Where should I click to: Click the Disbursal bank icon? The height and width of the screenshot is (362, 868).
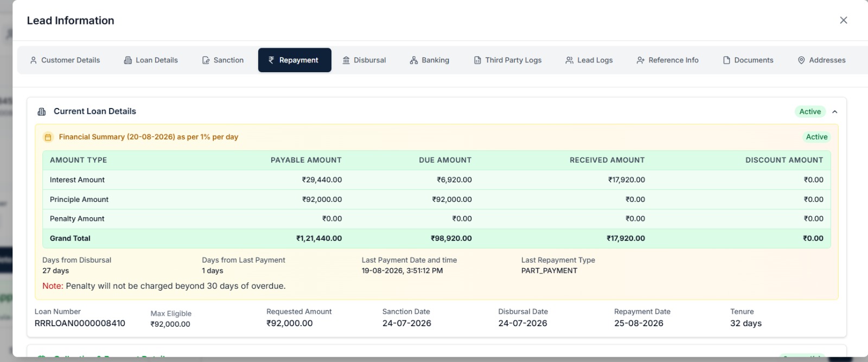[346, 60]
